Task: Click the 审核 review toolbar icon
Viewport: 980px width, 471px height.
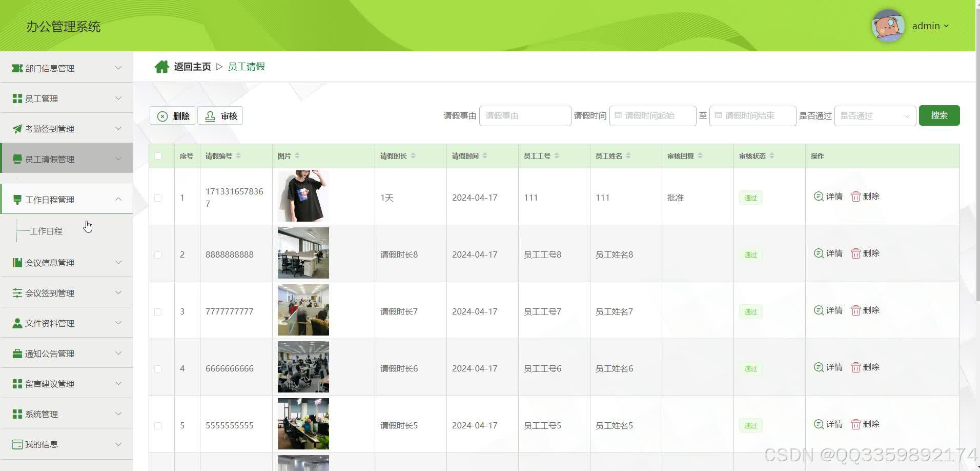Action: point(210,115)
